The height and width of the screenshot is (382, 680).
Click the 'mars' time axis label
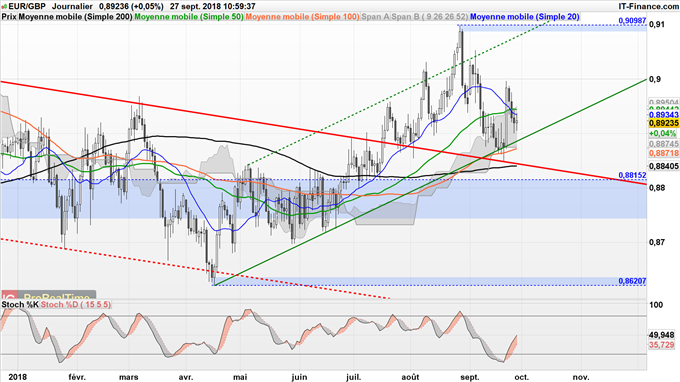pyautogui.click(x=129, y=377)
